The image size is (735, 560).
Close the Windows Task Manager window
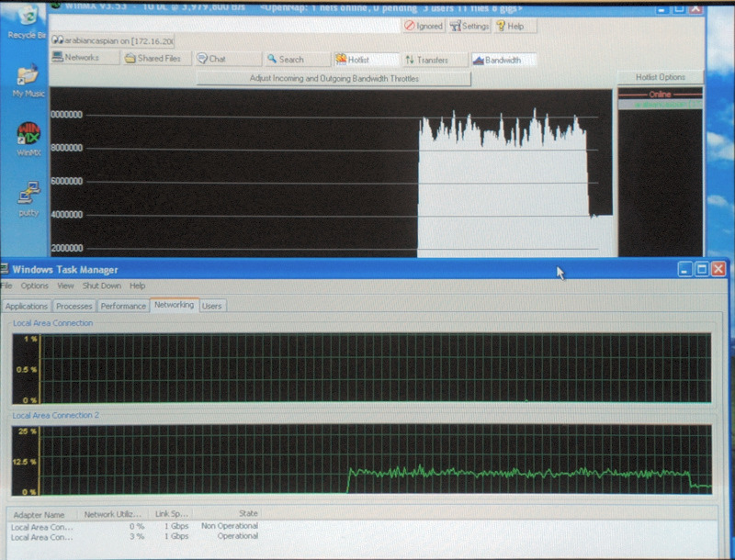[x=718, y=269]
